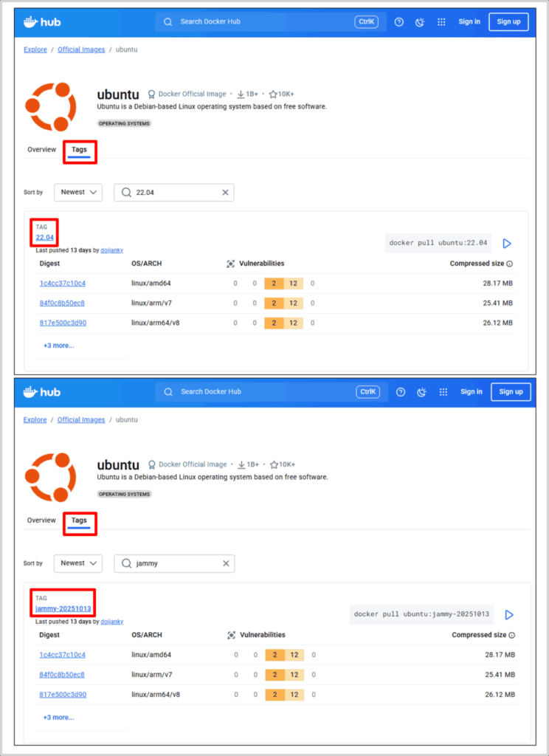Open the help icon in the top screenshot header

pos(399,21)
